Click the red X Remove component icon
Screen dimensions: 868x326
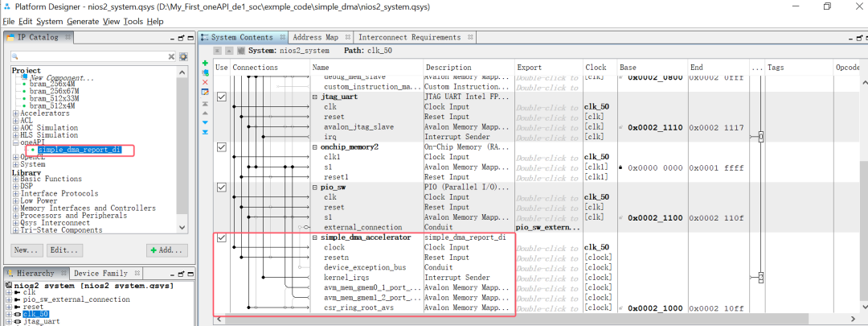[x=206, y=82]
